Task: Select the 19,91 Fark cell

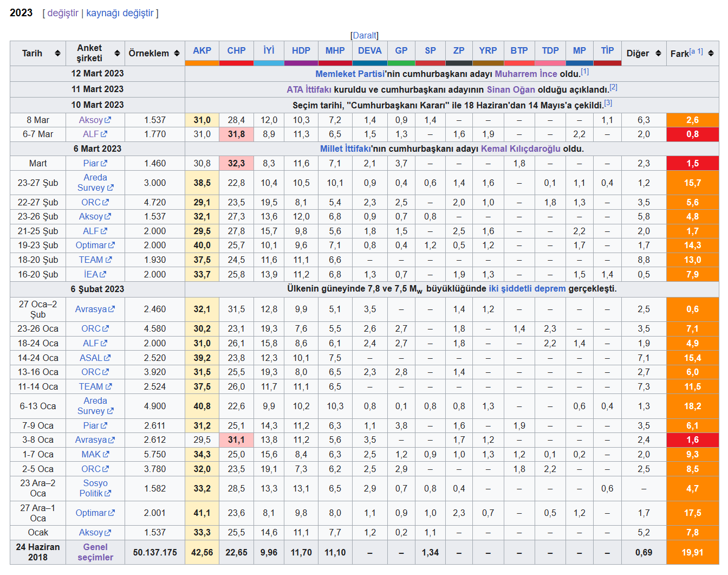Action: (x=692, y=552)
